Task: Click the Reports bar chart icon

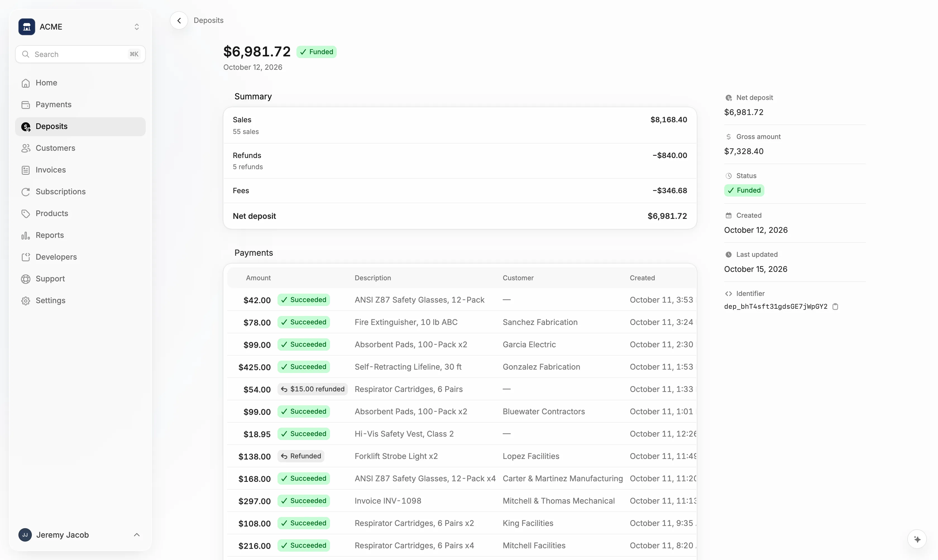Action: (26, 235)
